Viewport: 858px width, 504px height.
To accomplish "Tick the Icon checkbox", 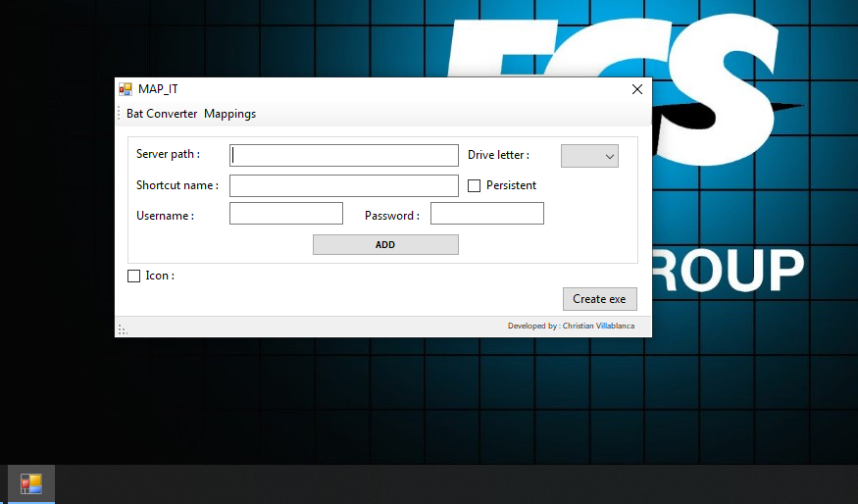I will tap(133, 276).
